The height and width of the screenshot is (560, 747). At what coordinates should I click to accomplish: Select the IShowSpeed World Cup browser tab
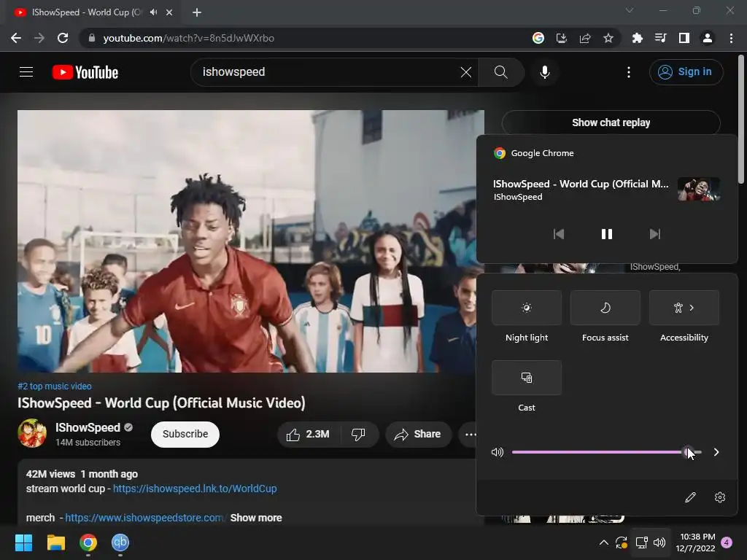pyautogui.click(x=86, y=12)
